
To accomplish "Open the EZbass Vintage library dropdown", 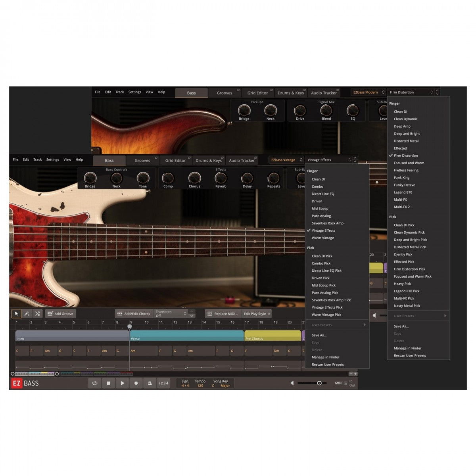I will point(286,160).
